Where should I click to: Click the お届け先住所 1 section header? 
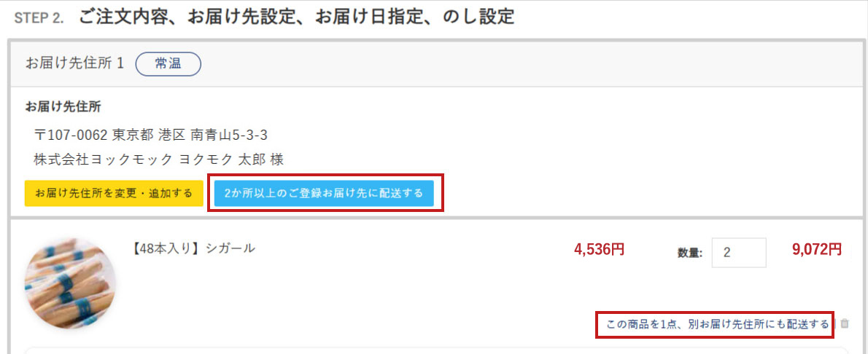click(x=74, y=63)
